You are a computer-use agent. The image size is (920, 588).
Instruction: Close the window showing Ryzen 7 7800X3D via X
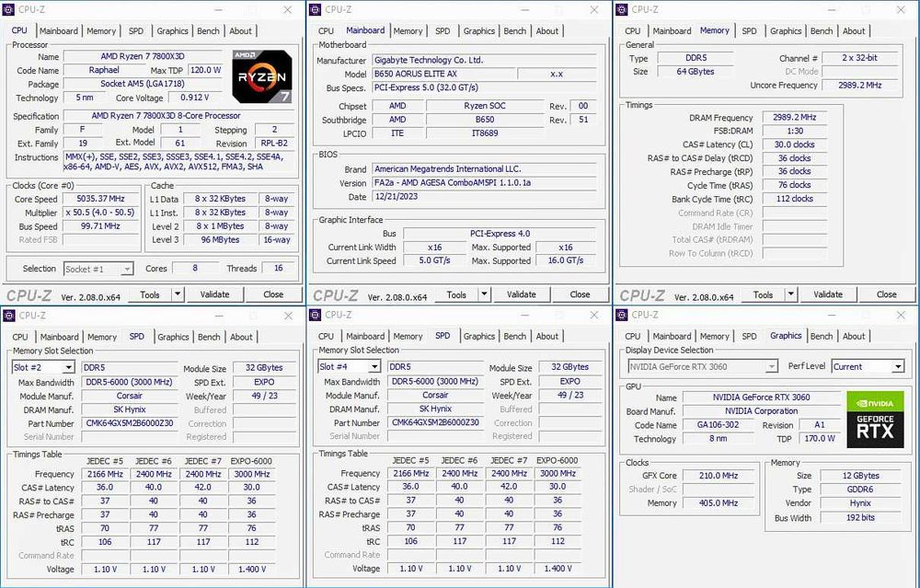287,10
